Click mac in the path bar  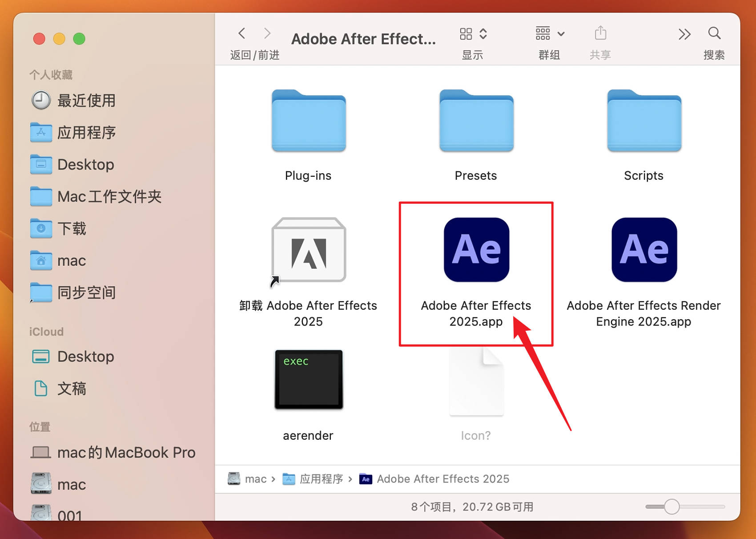pyautogui.click(x=247, y=479)
